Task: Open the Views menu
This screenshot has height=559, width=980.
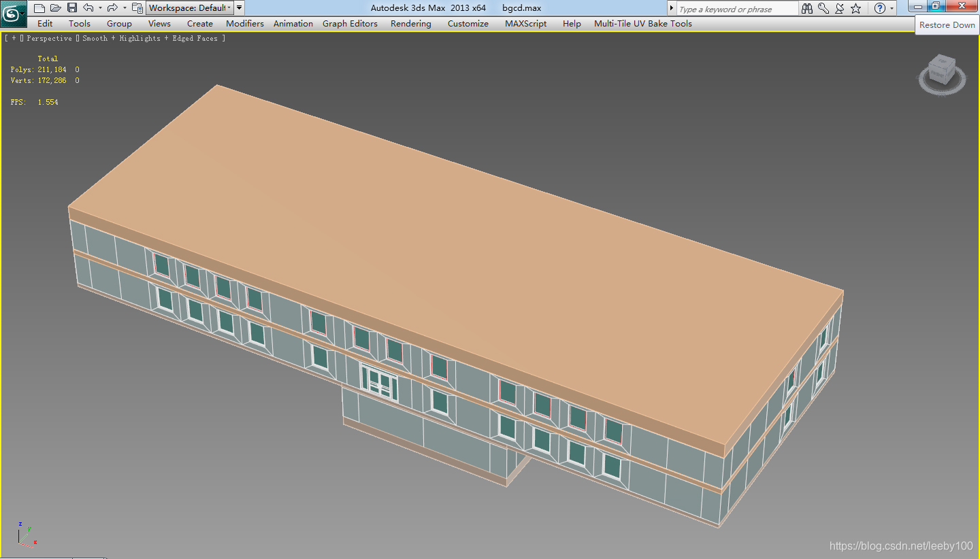Action: (x=159, y=23)
